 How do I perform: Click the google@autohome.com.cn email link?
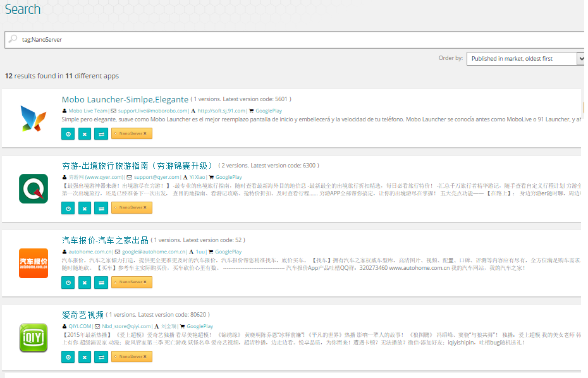[154, 252]
